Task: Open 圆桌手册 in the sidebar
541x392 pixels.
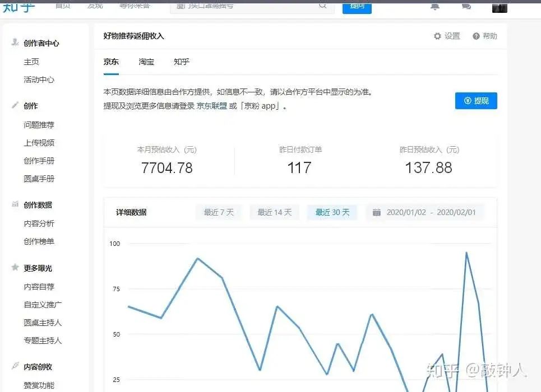Action: [x=39, y=179]
